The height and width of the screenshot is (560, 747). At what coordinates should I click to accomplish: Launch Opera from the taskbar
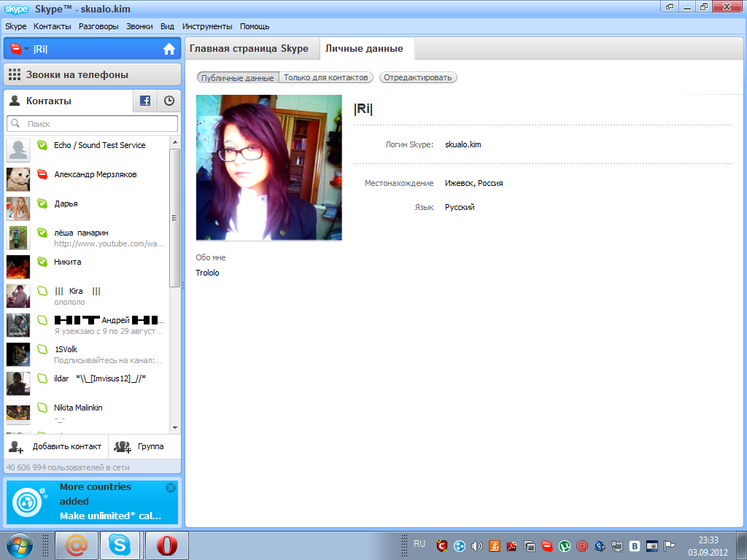pos(167,545)
